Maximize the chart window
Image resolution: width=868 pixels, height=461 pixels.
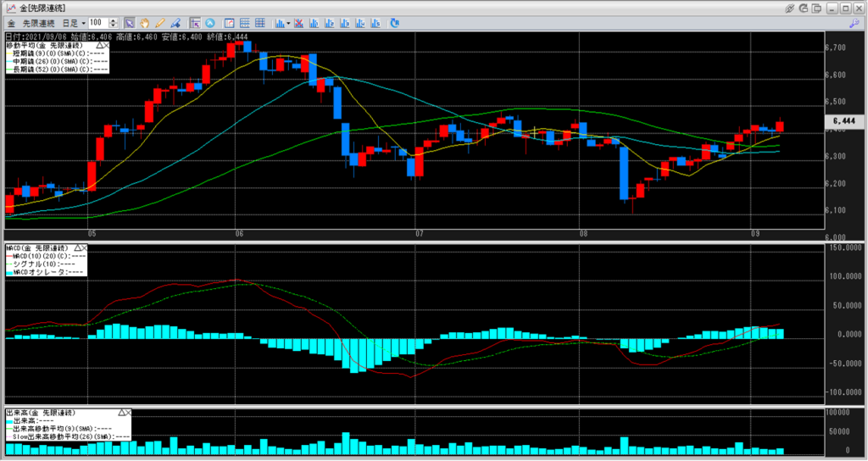[845, 8]
